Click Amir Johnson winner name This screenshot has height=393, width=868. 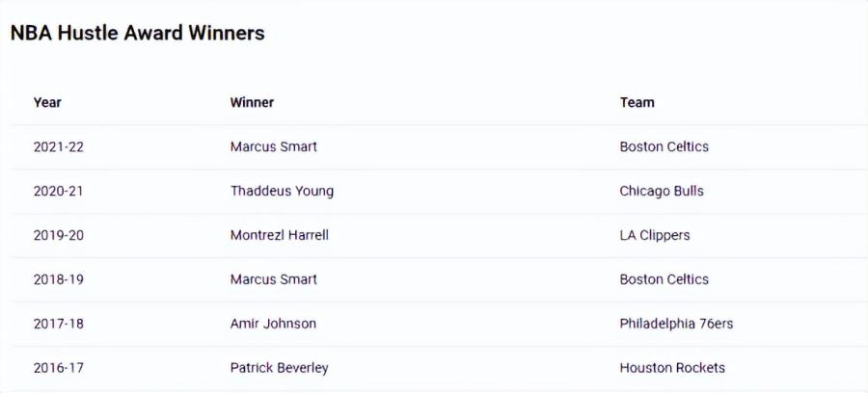pyautogui.click(x=273, y=324)
